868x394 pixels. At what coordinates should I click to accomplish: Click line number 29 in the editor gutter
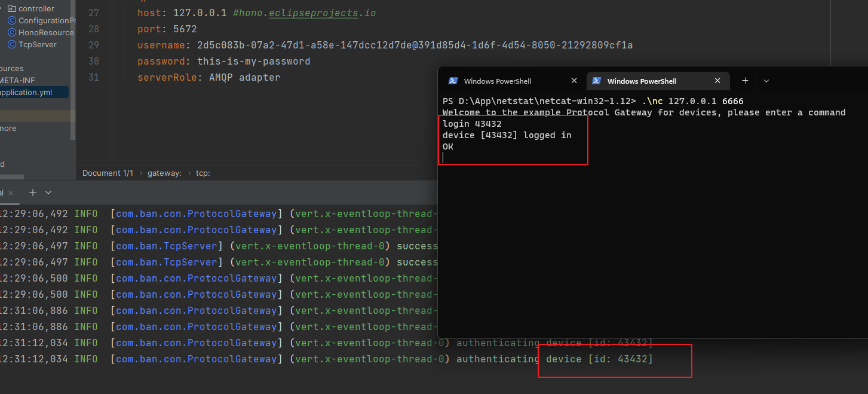[x=93, y=45]
